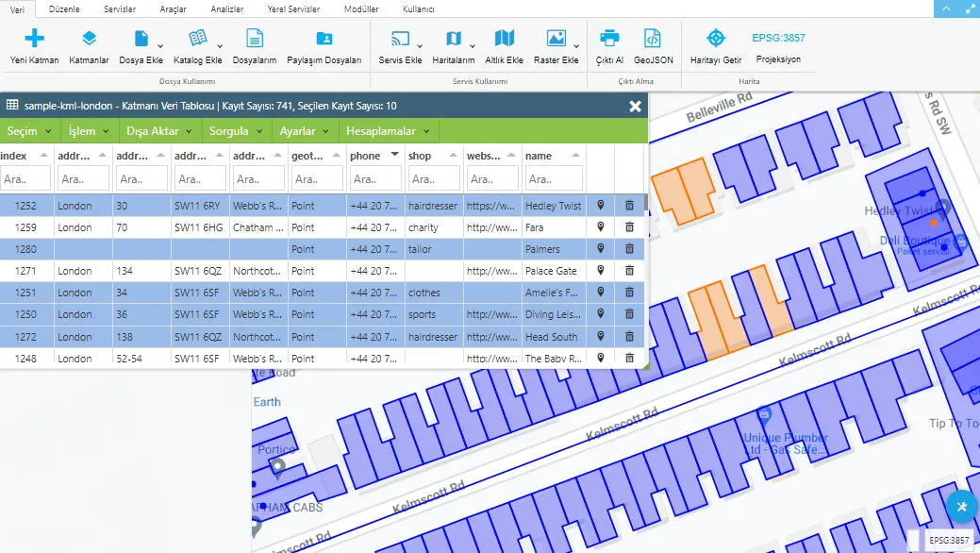Click the name column search field
Screen dimensions: 980x553
[x=554, y=179]
